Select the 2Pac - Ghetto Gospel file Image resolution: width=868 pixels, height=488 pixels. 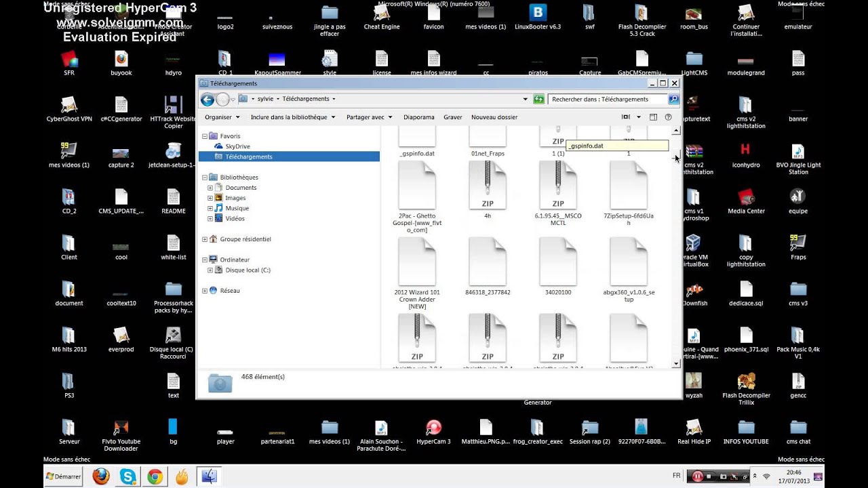(x=417, y=185)
